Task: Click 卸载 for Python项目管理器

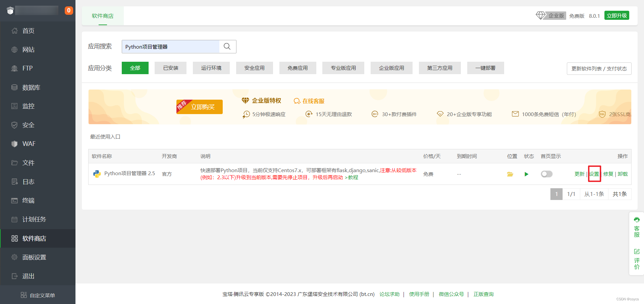Action: 623,174
